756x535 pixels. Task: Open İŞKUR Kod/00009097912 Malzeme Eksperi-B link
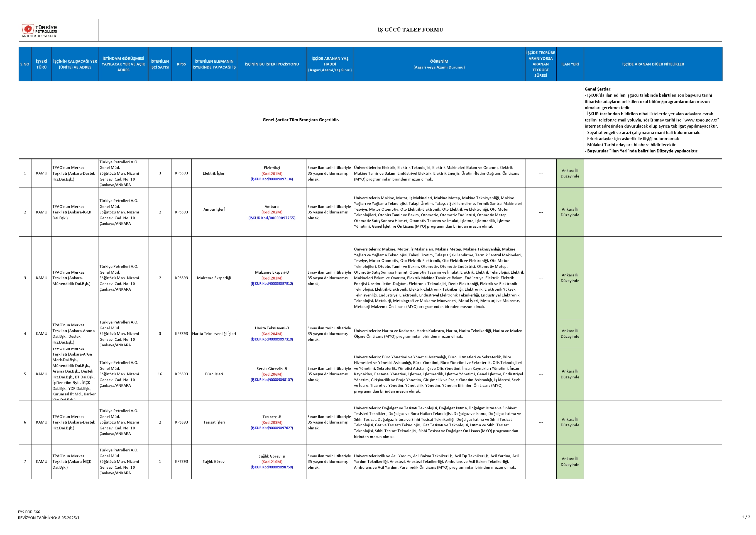[272, 284]
